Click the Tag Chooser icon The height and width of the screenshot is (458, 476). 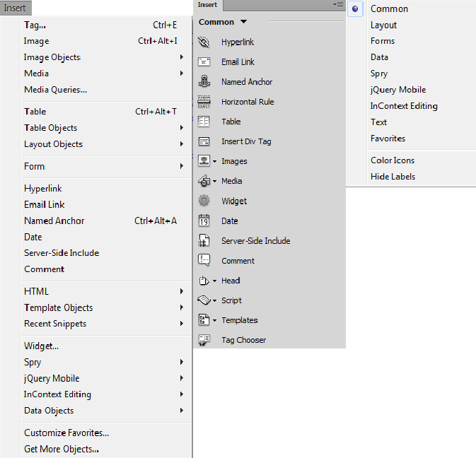204,340
